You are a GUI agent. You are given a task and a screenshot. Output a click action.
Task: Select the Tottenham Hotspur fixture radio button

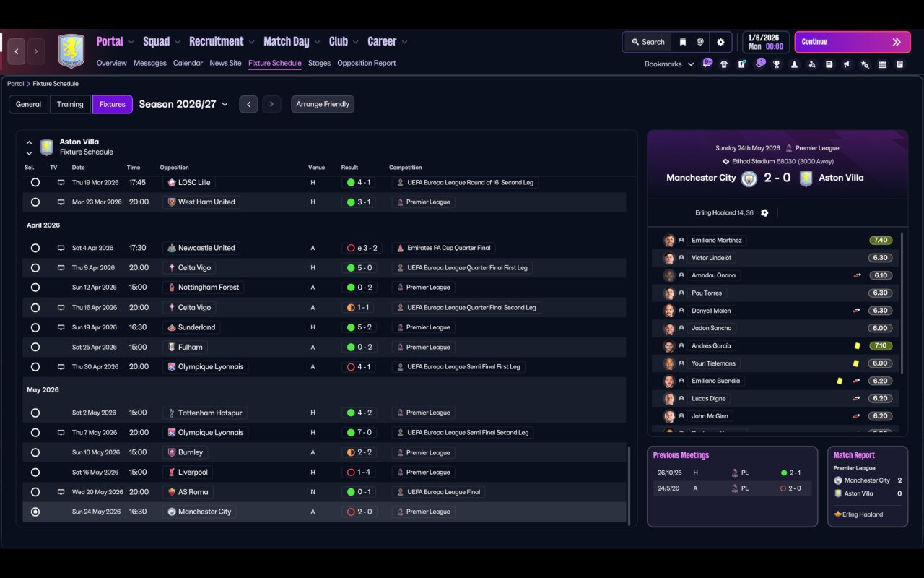tap(35, 413)
